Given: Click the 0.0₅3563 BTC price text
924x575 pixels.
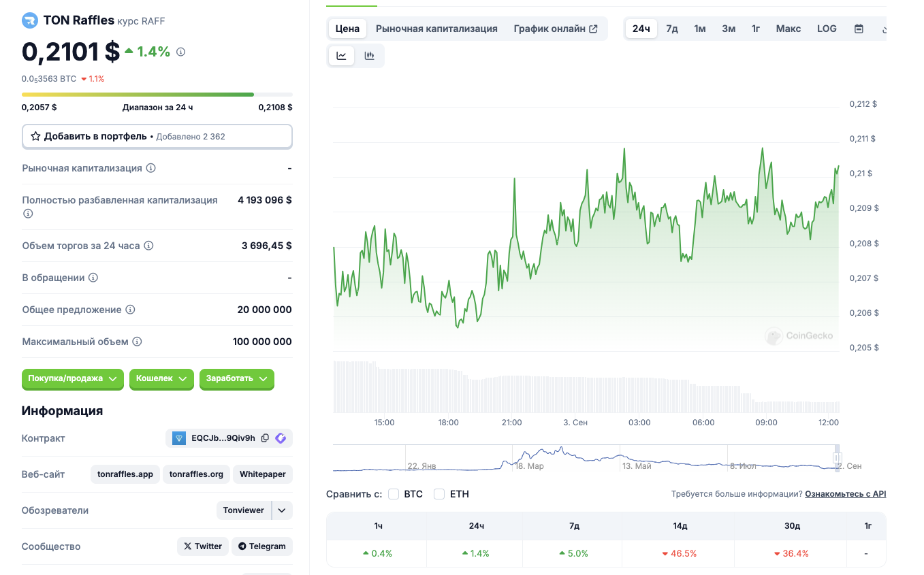Looking at the screenshot, I should (49, 79).
